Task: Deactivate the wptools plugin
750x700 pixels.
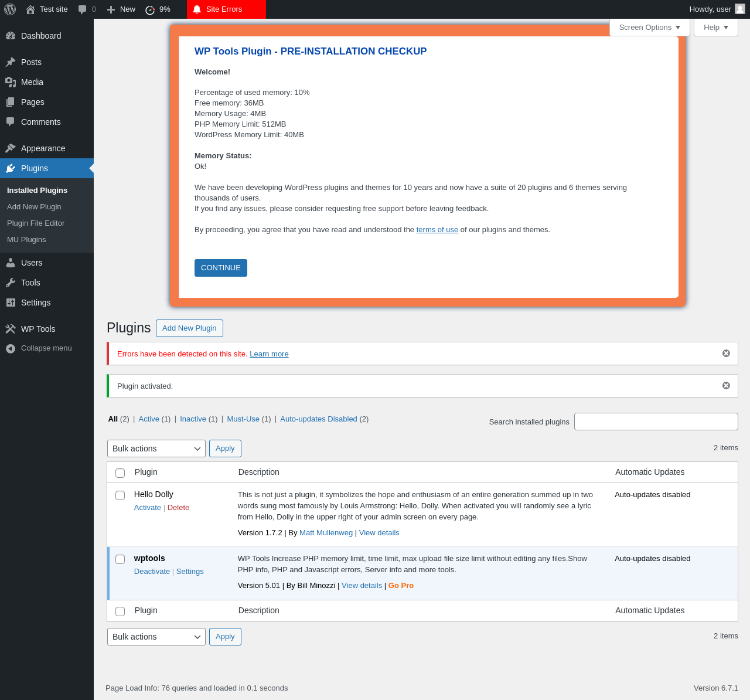Action: tap(152, 572)
